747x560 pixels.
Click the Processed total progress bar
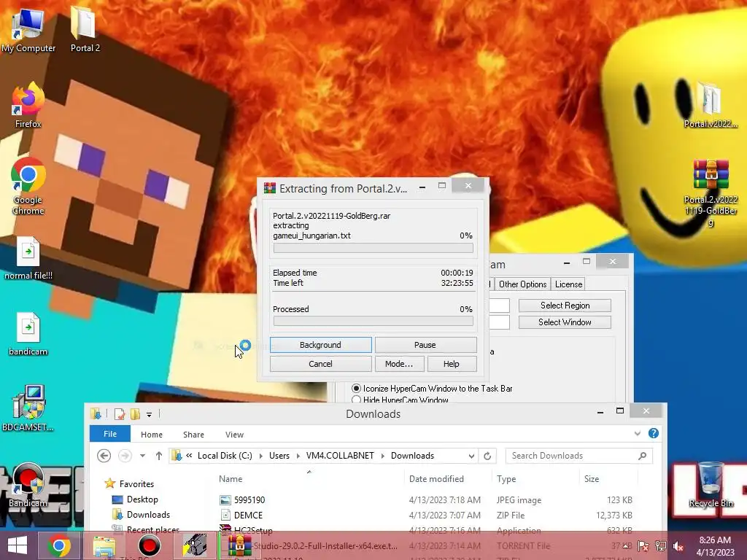(x=373, y=321)
